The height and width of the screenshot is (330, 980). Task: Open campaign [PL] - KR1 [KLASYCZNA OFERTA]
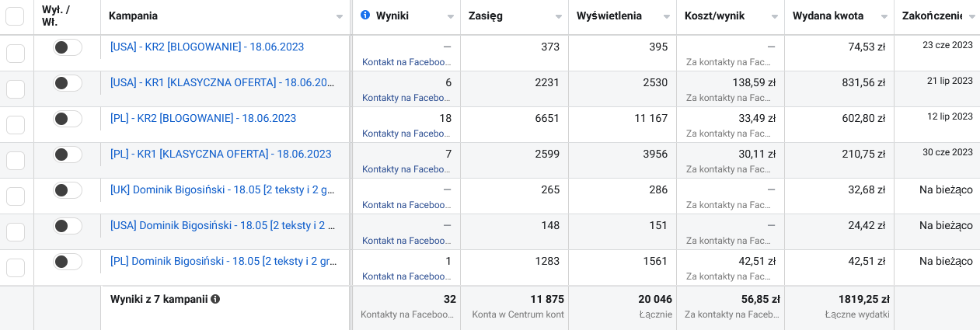pyautogui.click(x=221, y=154)
